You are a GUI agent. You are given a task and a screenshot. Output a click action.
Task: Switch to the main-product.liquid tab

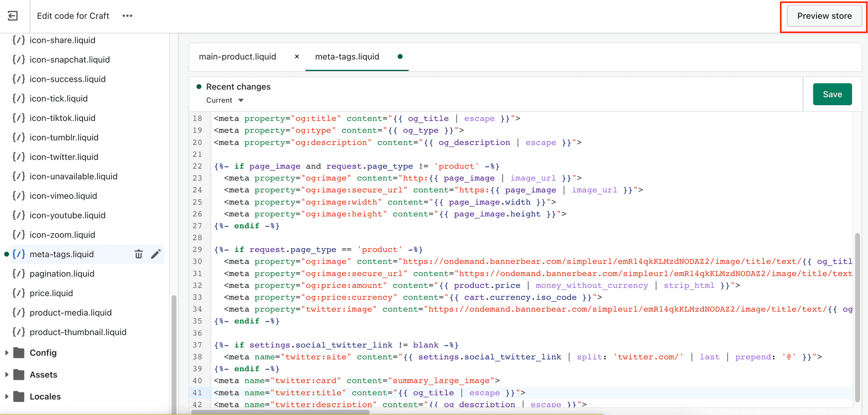coord(238,56)
